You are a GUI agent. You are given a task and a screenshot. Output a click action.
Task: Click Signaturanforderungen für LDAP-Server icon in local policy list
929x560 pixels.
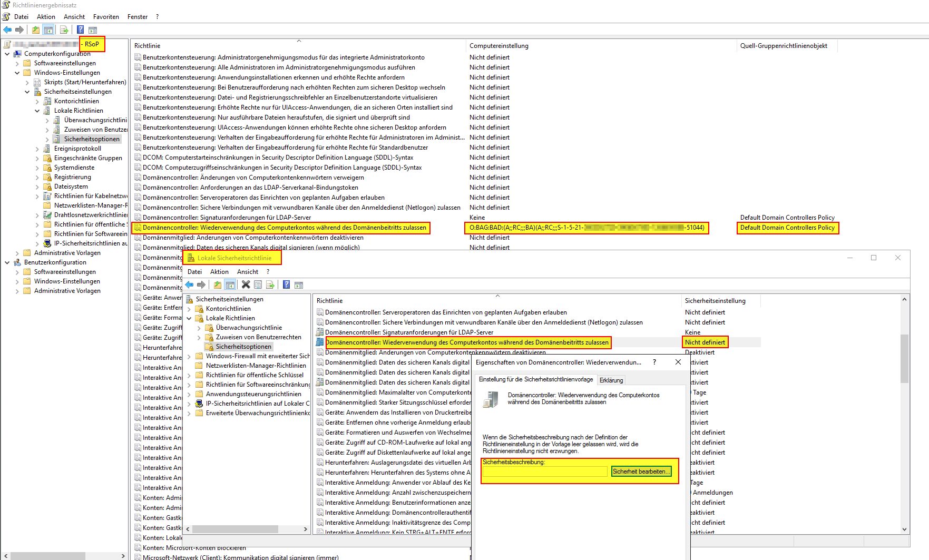pos(319,332)
